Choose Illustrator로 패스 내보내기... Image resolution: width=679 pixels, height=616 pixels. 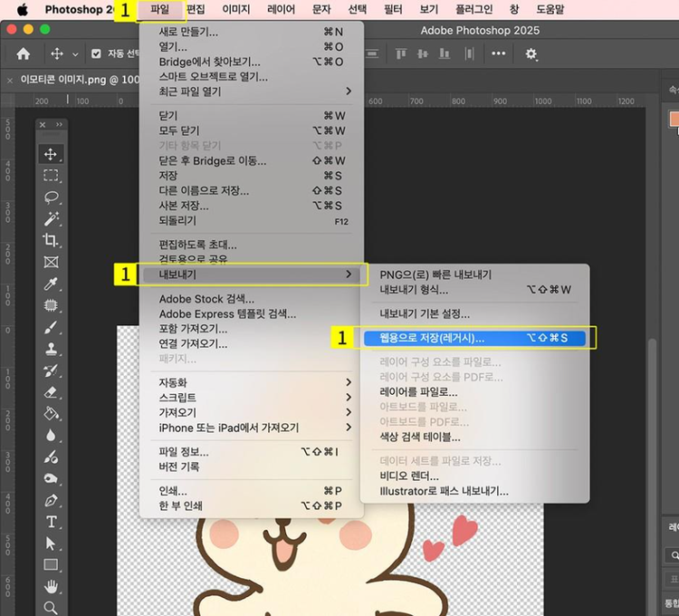pos(474,491)
